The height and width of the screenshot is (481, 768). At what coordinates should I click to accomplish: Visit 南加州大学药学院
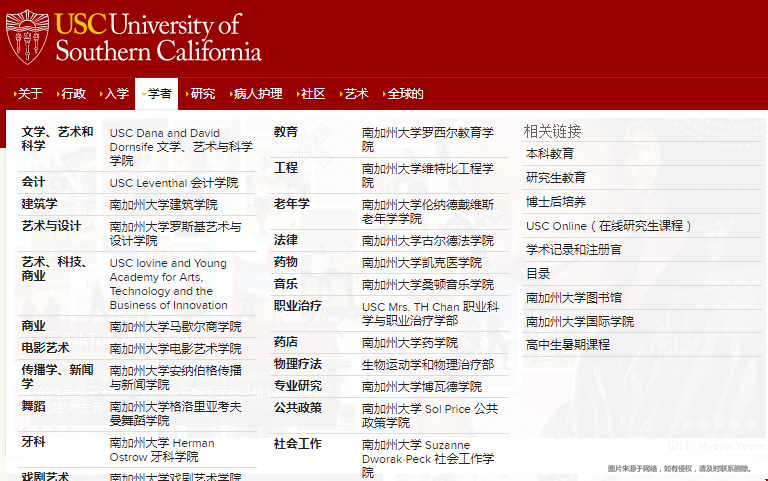click(x=410, y=342)
